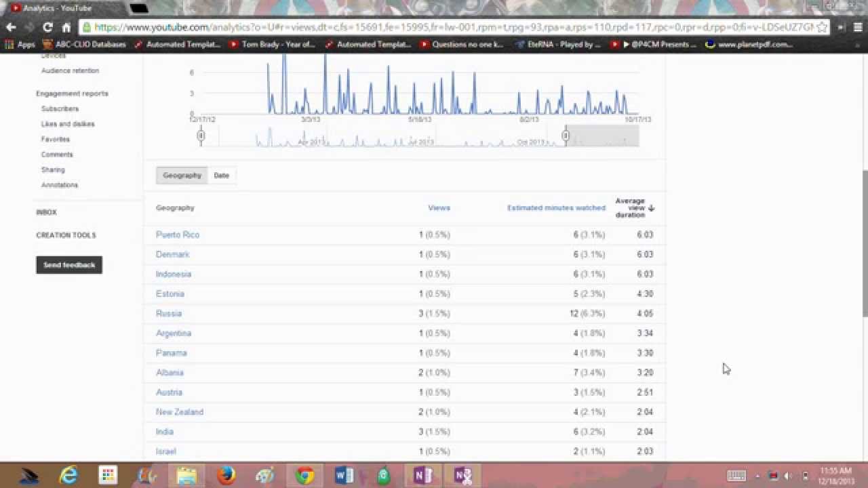
Task: Reload the page with refresh icon
Action: coord(47,27)
